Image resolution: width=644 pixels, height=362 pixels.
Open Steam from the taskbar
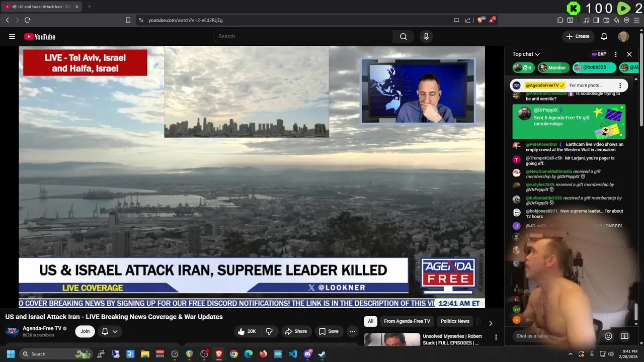[x=322, y=354]
